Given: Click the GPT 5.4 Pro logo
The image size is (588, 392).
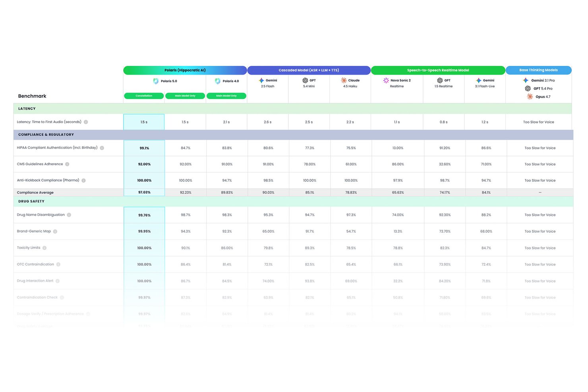Looking at the screenshot, I should click(528, 89).
